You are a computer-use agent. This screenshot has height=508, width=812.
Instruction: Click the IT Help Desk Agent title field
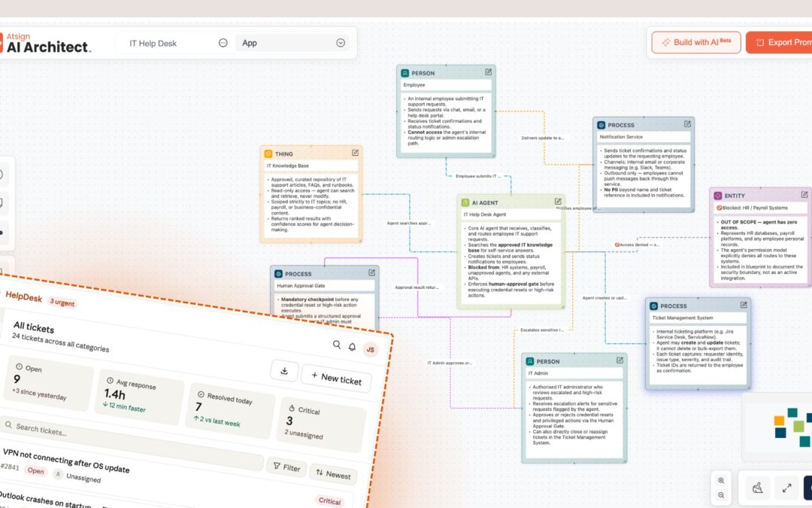(x=511, y=214)
